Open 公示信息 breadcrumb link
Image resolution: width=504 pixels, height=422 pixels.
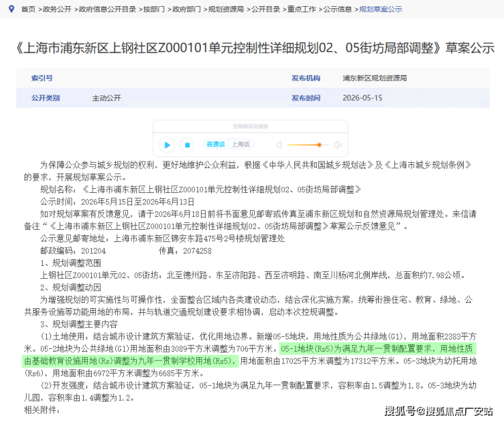[338, 10]
